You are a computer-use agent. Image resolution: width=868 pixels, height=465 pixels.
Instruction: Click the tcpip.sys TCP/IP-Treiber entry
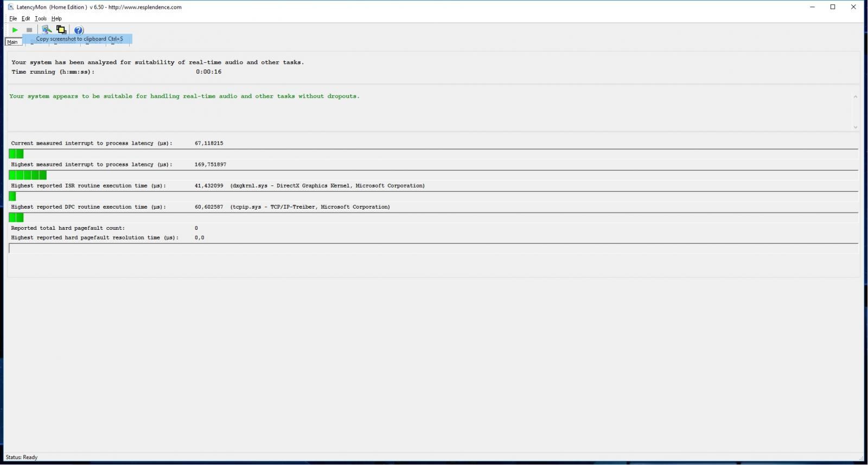(310, 206)
